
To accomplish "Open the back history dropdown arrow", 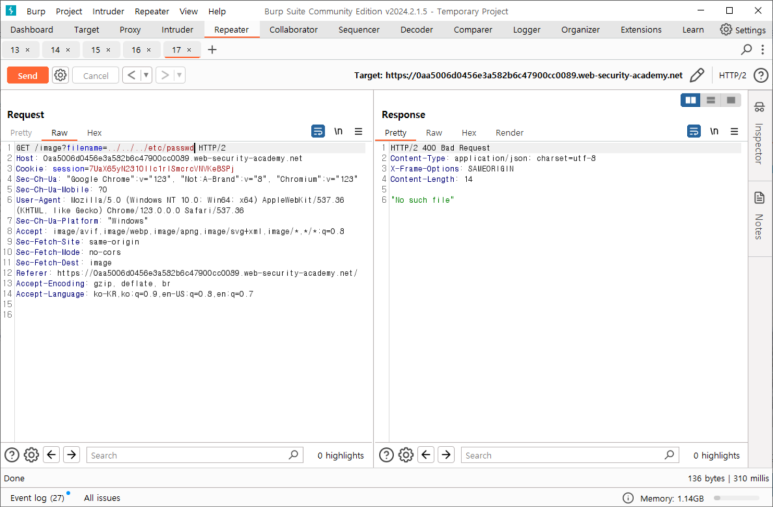I will (x=146, y=75).
